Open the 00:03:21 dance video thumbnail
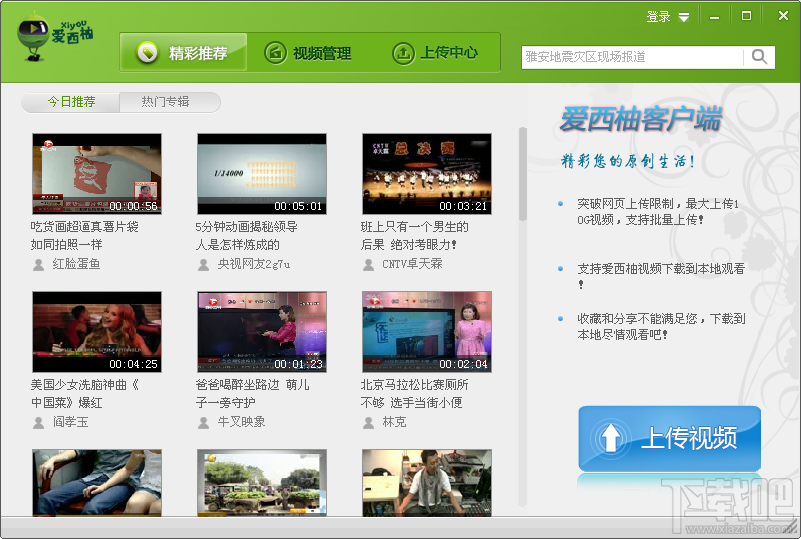 pos(427,174)
